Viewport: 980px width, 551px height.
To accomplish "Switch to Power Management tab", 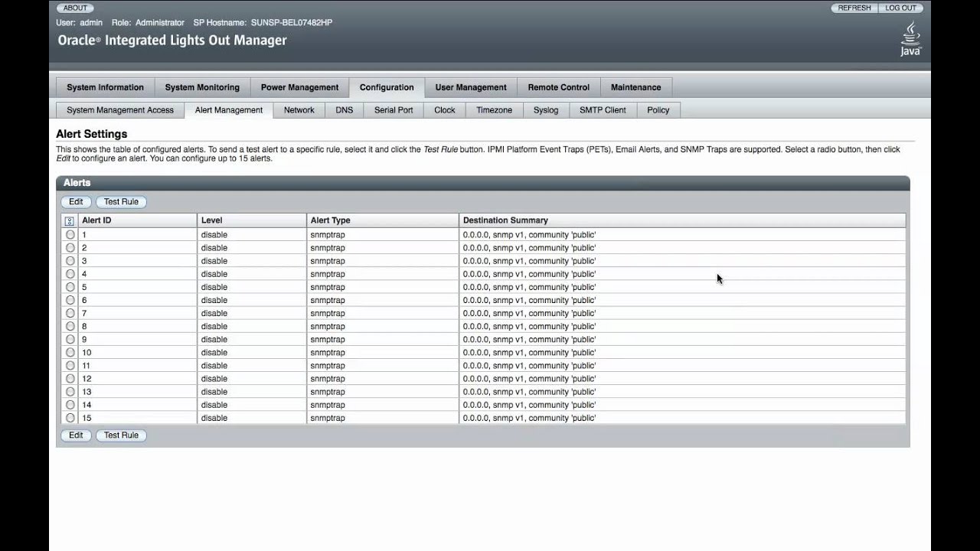I will click(x=299, y=87).
